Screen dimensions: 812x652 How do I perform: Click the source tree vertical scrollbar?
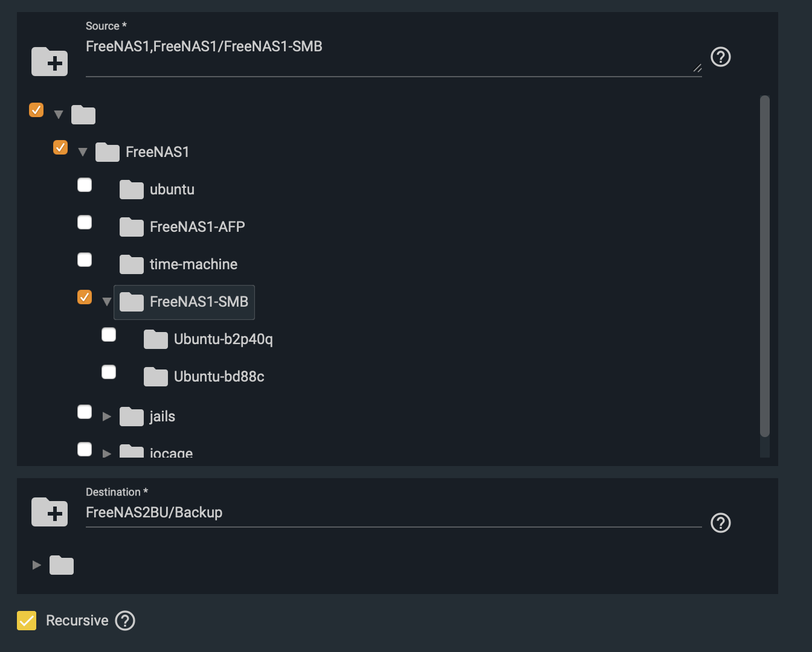tap(765, 266)
